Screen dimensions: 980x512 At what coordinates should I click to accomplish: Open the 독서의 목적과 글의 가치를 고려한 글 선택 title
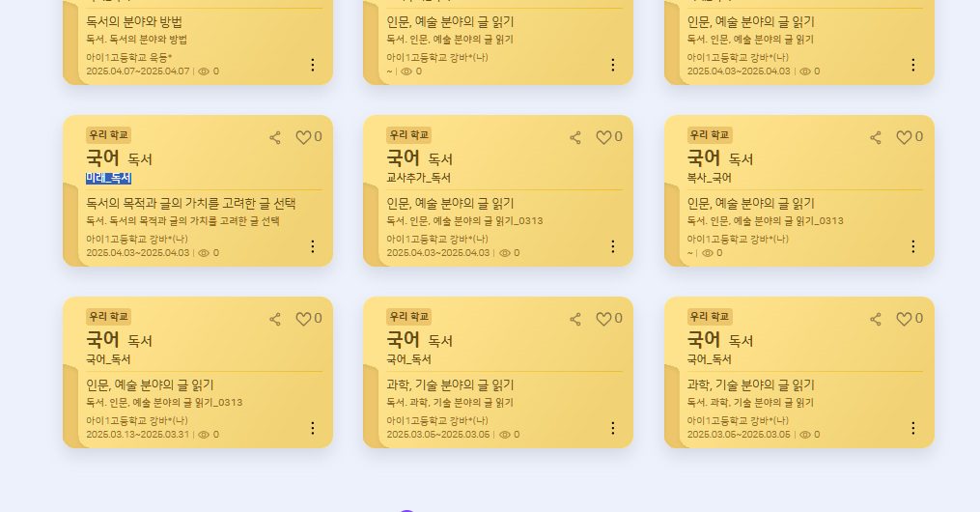pos(190,203)
